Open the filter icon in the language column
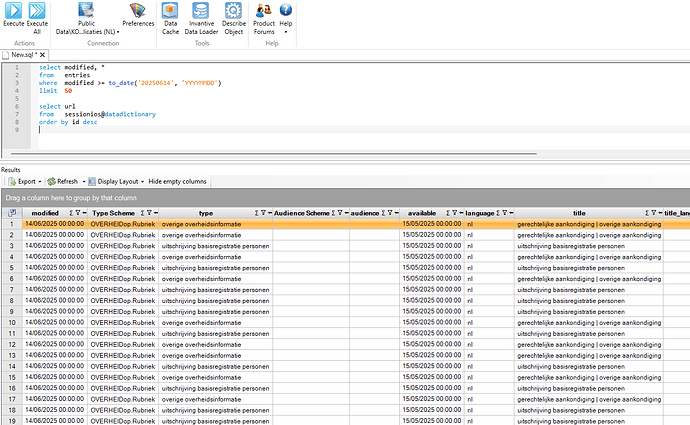The image size is (690, 425). coord(505,213)
